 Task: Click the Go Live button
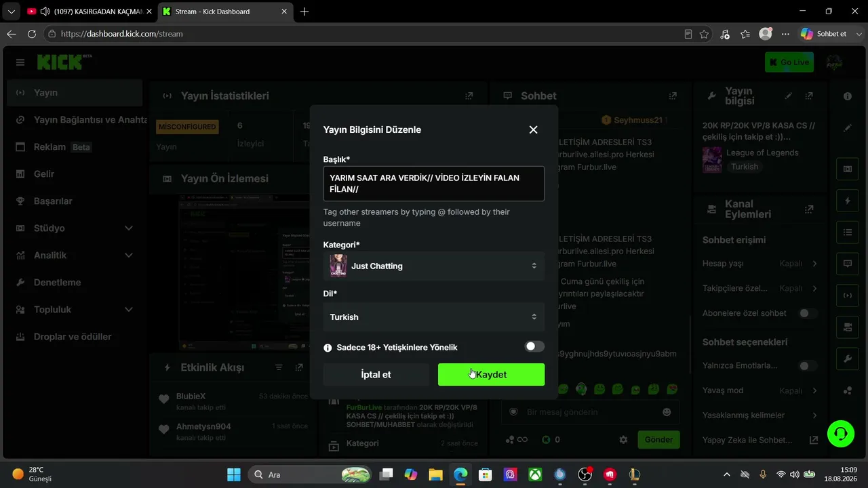(789, 62)
